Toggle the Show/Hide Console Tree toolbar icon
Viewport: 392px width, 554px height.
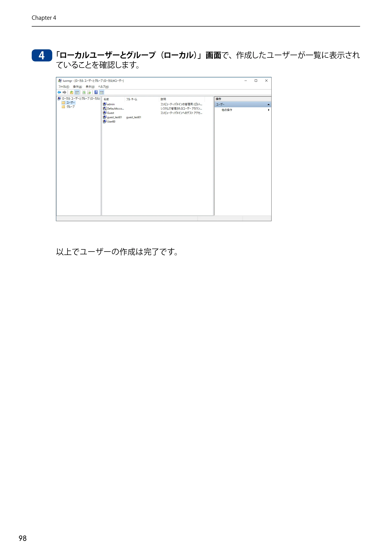coord(77,92)
